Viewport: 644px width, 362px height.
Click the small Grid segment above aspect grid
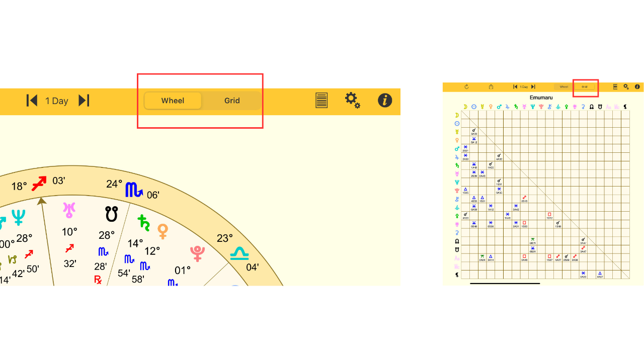coord(585,87)
